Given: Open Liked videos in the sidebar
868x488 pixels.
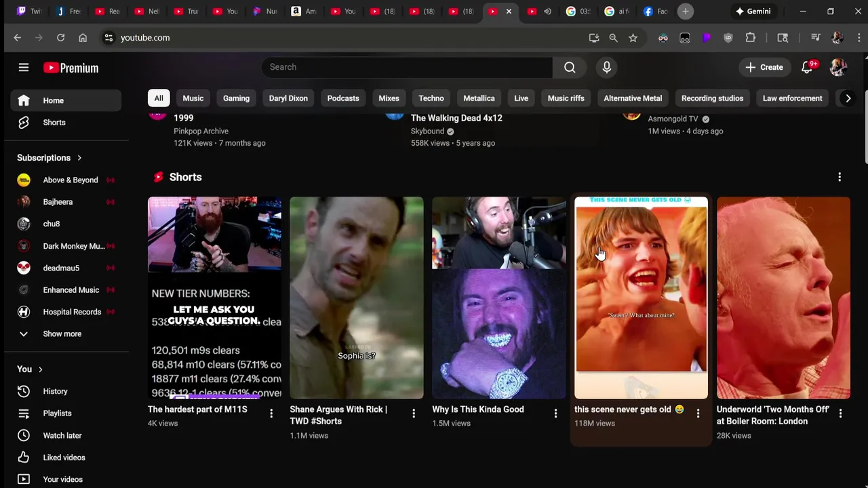Looking at the screenshot, I should click(66, 457).
